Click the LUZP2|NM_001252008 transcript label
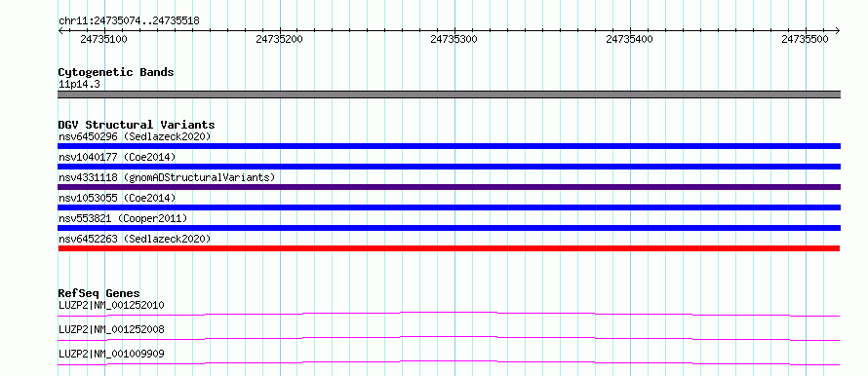Viewport: 868px width, 376px height. pyautogui.click(x=111, y=329)
